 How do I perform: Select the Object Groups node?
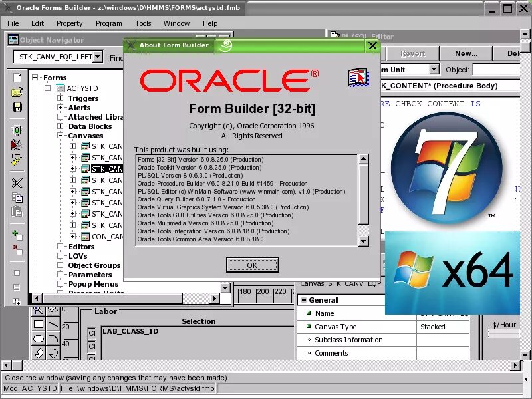click(94, 265)
